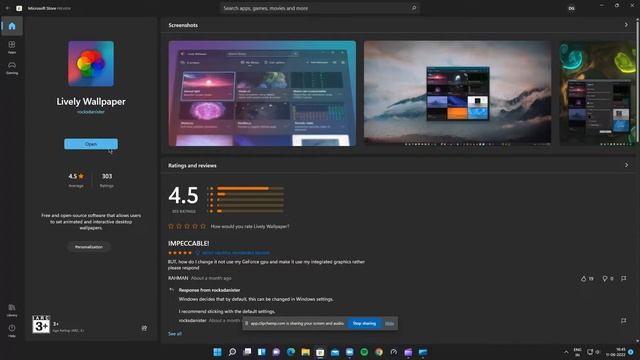Click the Lively Wallpaper app logo
This screenshot has width=640, height=360.
91,63
